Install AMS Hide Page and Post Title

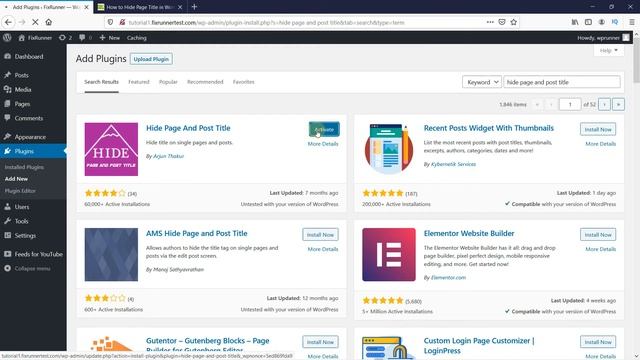coord(320,235)
